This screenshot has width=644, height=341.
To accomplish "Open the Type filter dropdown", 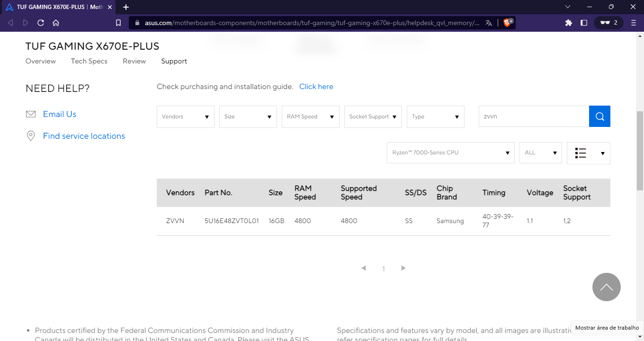I will pos(436,117).
